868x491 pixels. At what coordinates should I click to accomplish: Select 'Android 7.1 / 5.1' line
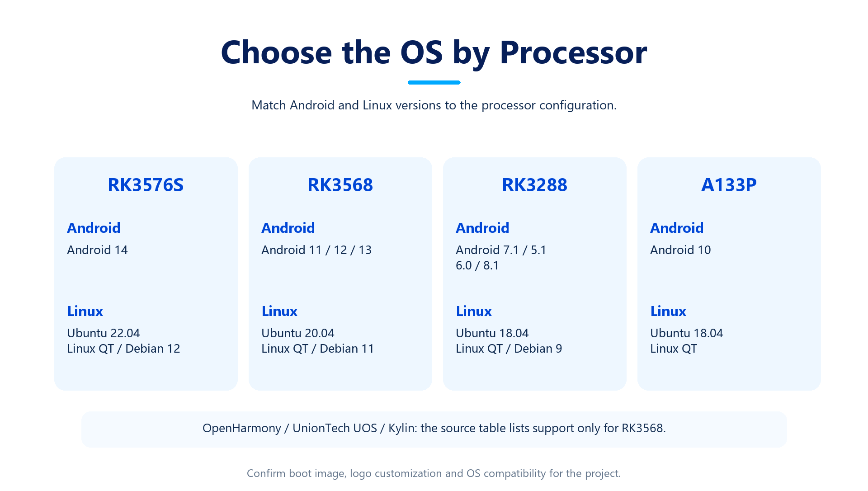501,250
